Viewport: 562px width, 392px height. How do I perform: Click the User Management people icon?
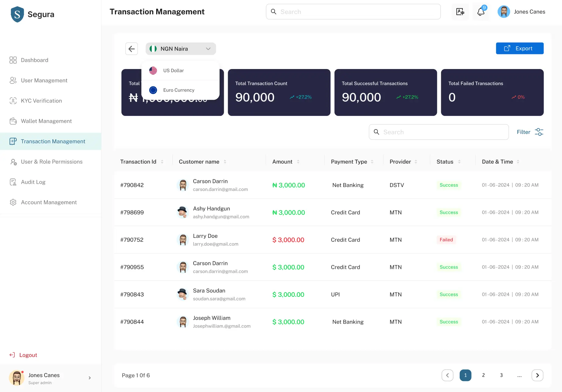pyautogui.click(x=13, y=80)
